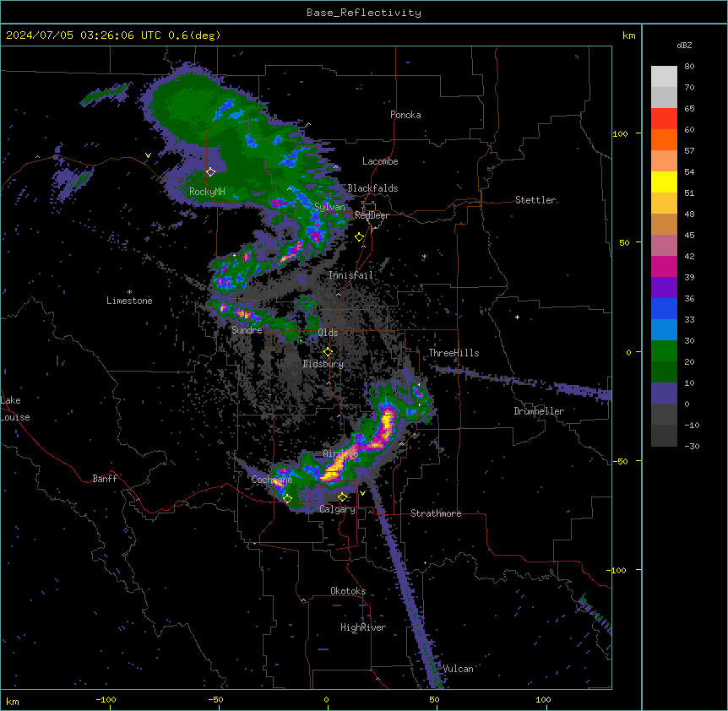This screenshot has height=711, width=728.
Task: Click the yellow 54 dBZ legend swatch
Action: tap(664, 182)
